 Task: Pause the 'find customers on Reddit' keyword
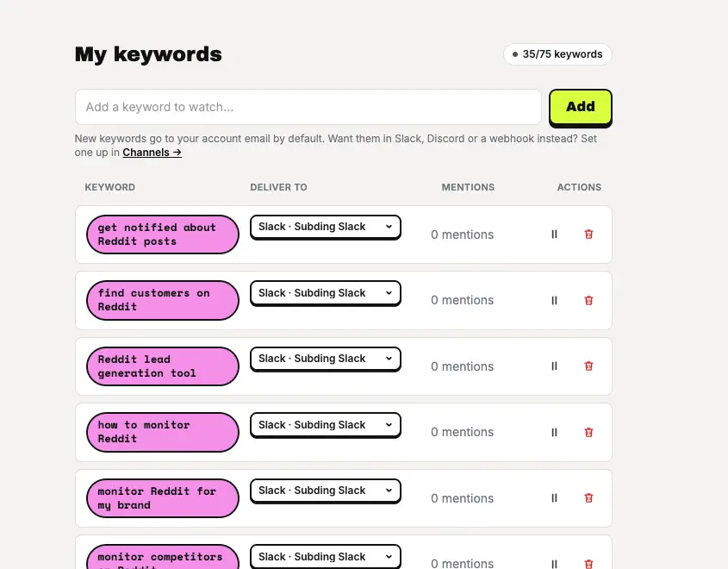tap(554, 301)
